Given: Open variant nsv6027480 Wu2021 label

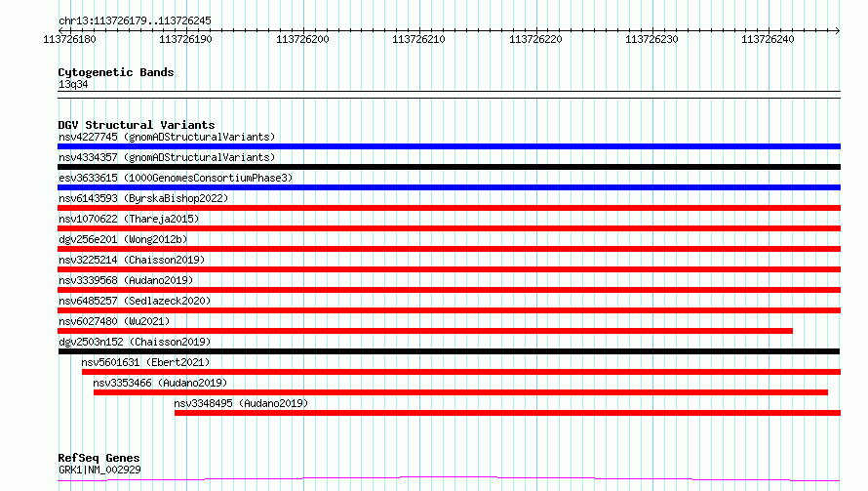Looking at the screenshot, I should click(114, 321).
